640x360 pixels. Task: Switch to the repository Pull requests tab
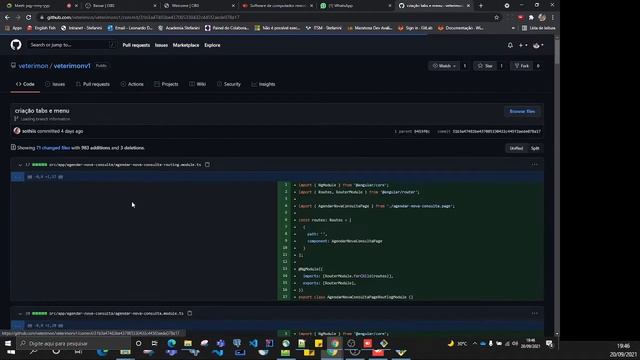pyautogui.click(x=93, y=84)
